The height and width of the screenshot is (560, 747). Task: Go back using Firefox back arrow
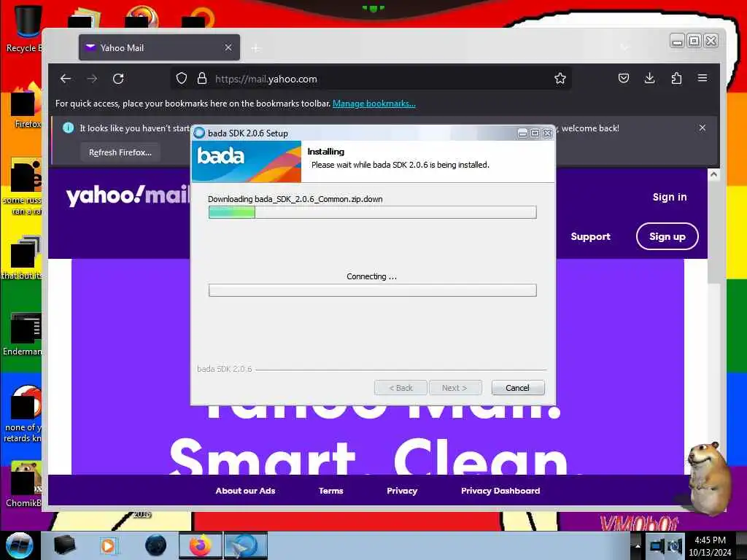(66, 79)
